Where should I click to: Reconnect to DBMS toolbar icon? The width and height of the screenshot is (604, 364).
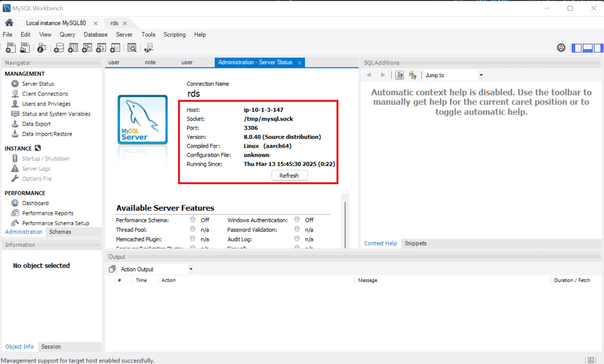149,48
